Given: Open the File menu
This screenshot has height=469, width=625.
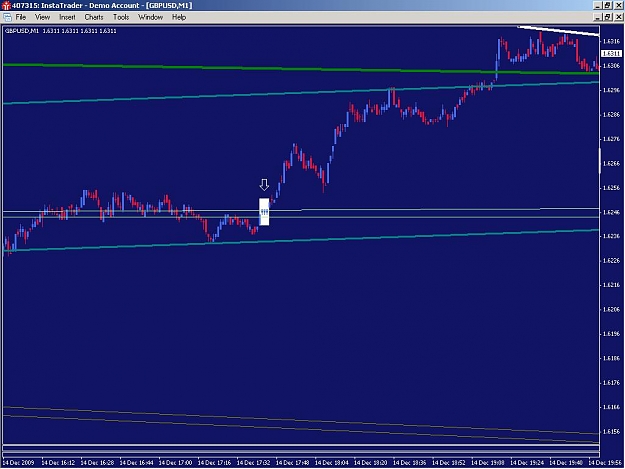Looking at the screenshot, I should 21,17.
